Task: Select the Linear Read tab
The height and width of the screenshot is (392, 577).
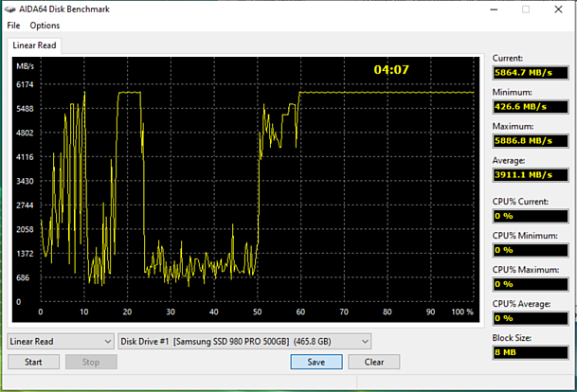Action: (x=34, y=45)
